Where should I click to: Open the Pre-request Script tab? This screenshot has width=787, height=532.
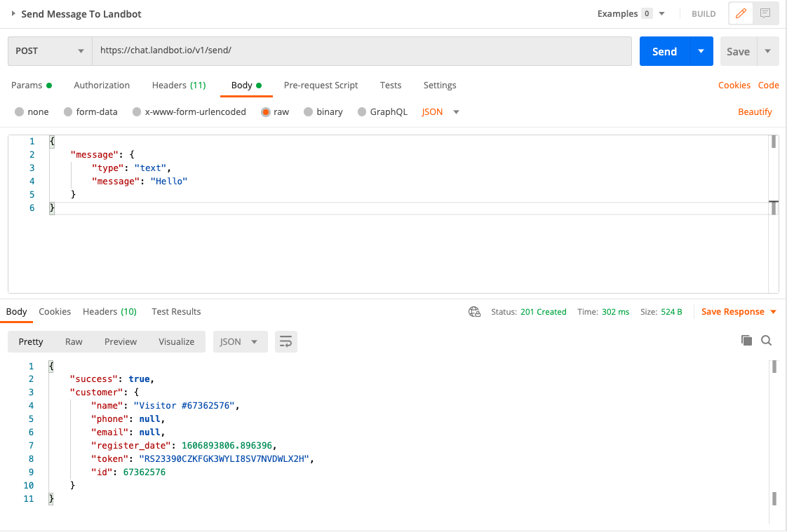(x=321, y=86)
